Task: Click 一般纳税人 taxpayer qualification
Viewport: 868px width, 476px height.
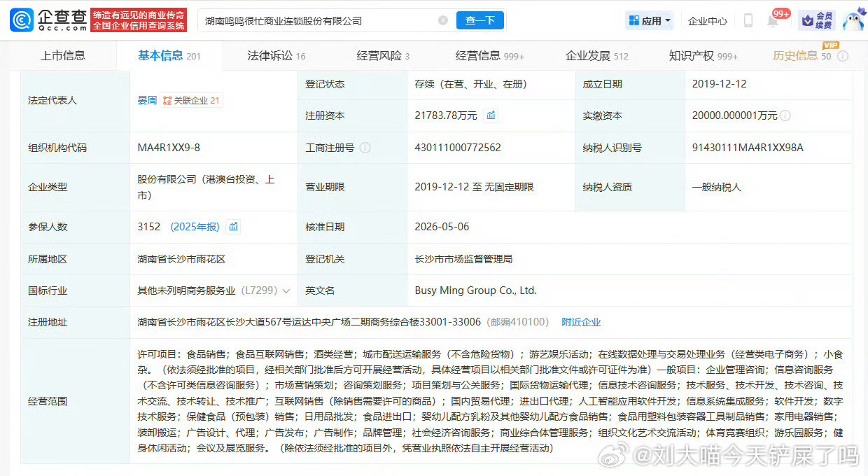Action: (716, 187)
